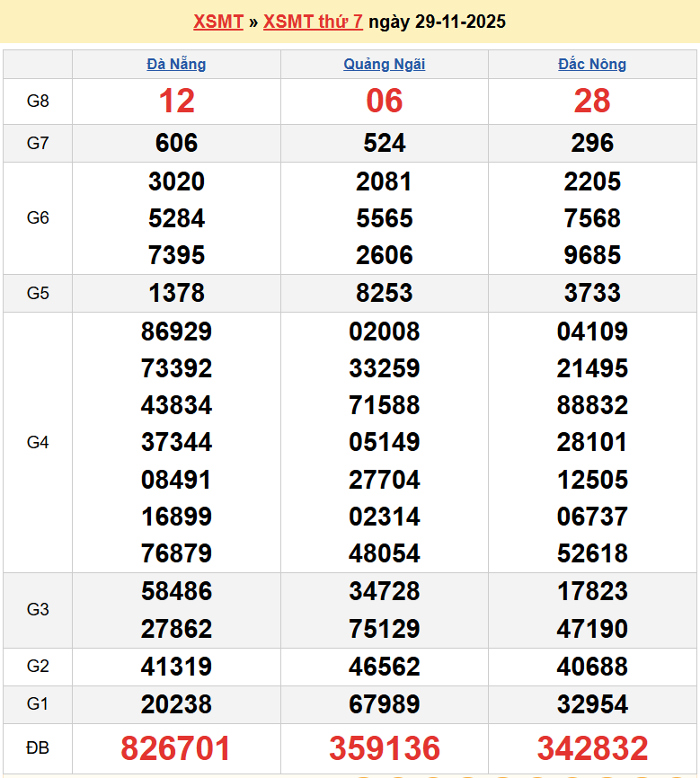This screenshot has width=700, height=778.
Task: Select the G1 number 32954
Action: coord(592,704)
